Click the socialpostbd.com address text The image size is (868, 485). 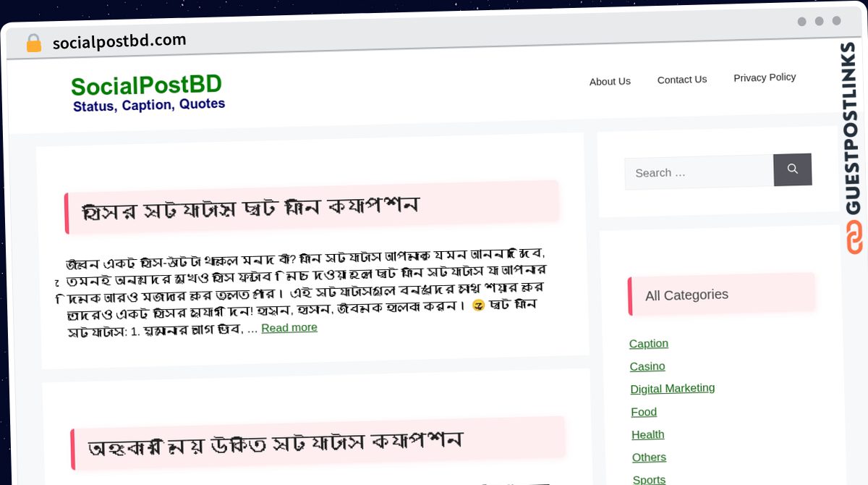(119, 41)
